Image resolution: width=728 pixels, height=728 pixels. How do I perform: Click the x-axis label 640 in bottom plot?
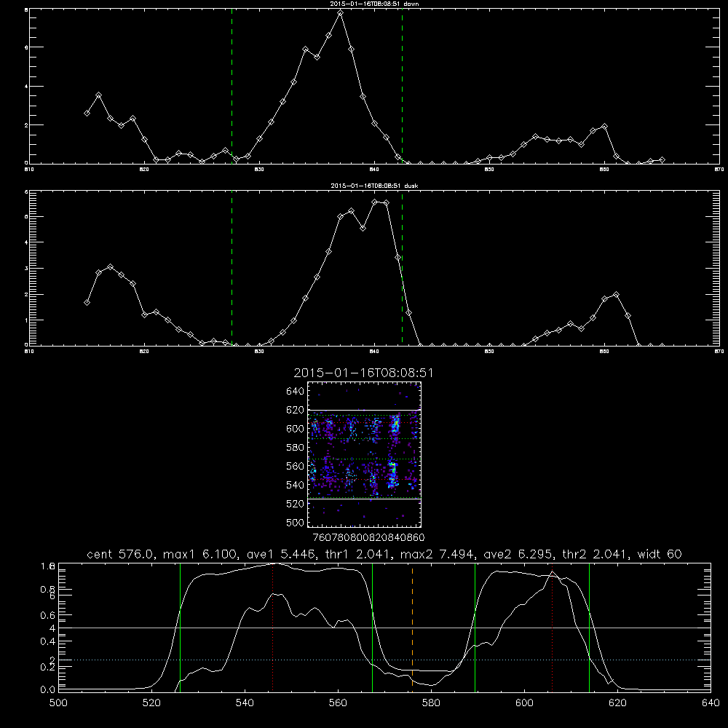point(711,703)
